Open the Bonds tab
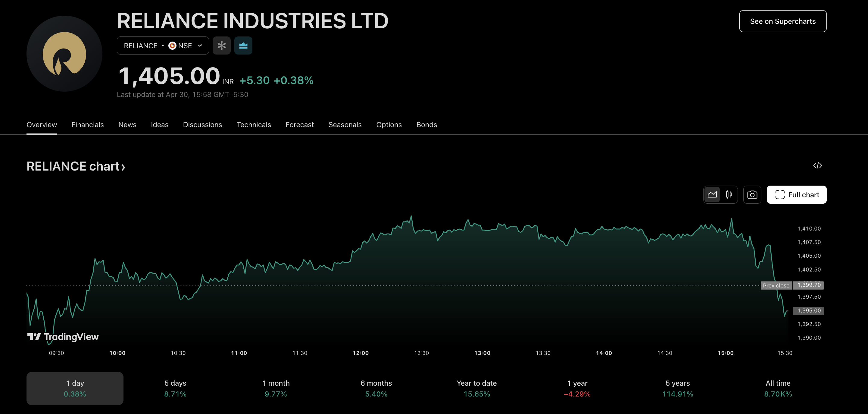The width and height of the screenshot is (868, 414). tap(426, 125)
